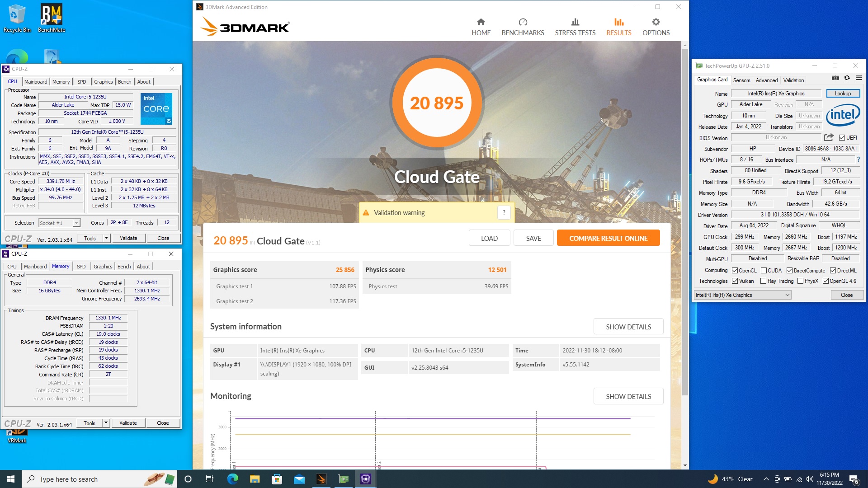Click the 3DMark vertical scrollbar thumb
This screenshot has height=488, width=868.
685,221
